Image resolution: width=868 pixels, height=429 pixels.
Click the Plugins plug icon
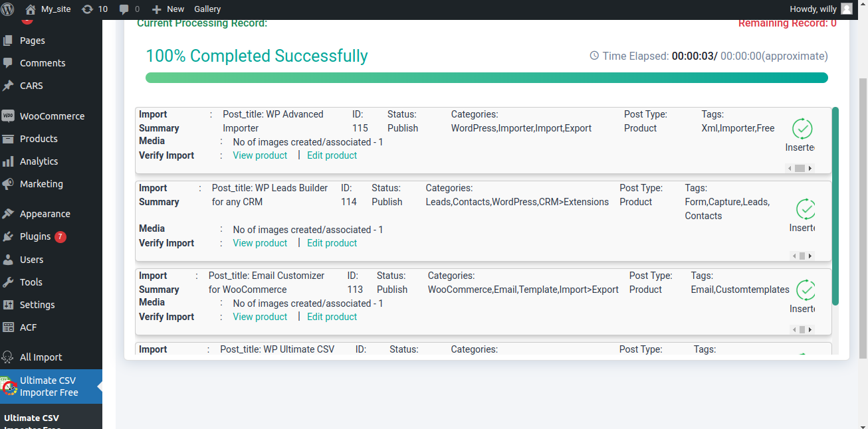coord(8,236)
